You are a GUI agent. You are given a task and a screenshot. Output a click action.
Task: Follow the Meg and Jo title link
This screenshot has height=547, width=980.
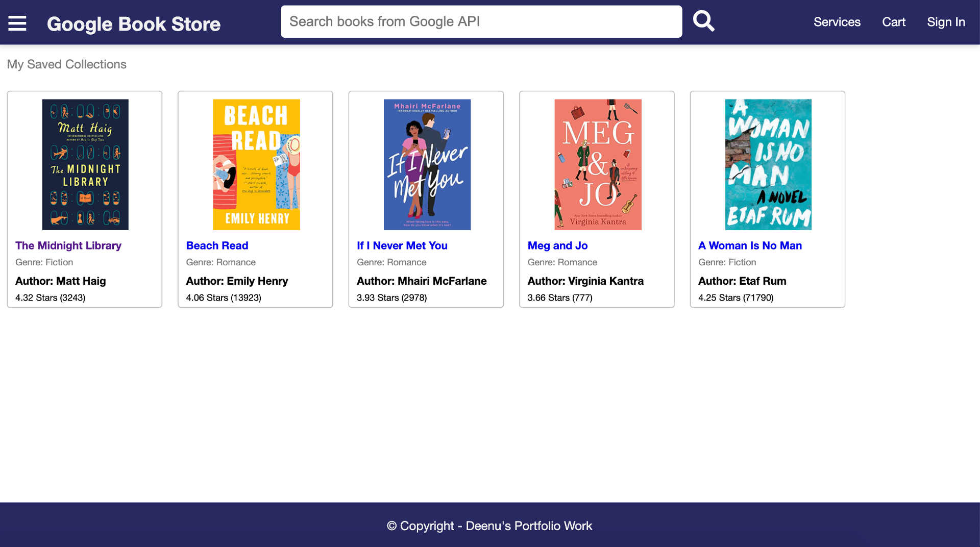(557, 245)
